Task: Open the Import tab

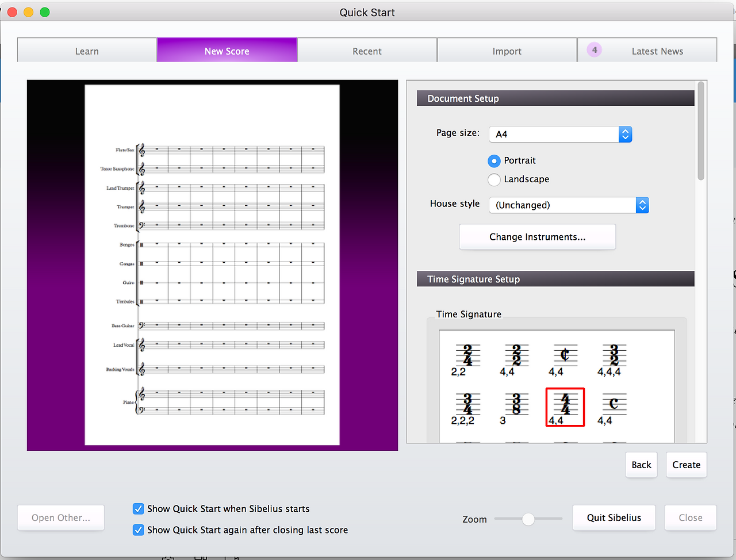Action: tap(507, 51)
